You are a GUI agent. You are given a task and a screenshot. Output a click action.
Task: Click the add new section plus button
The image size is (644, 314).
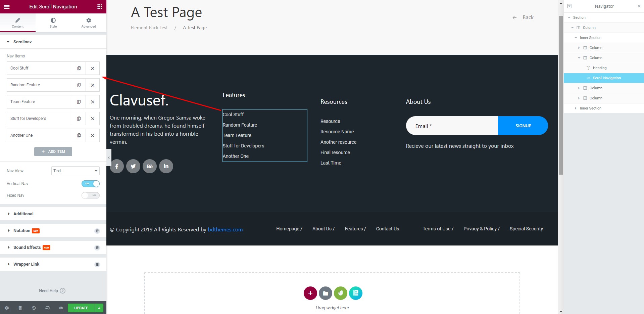(310, 293)
